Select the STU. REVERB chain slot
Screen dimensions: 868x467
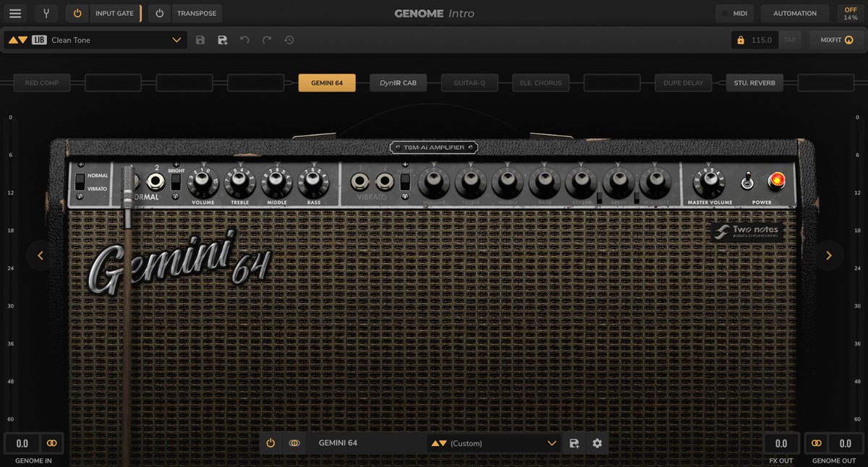tap(754, 83)
